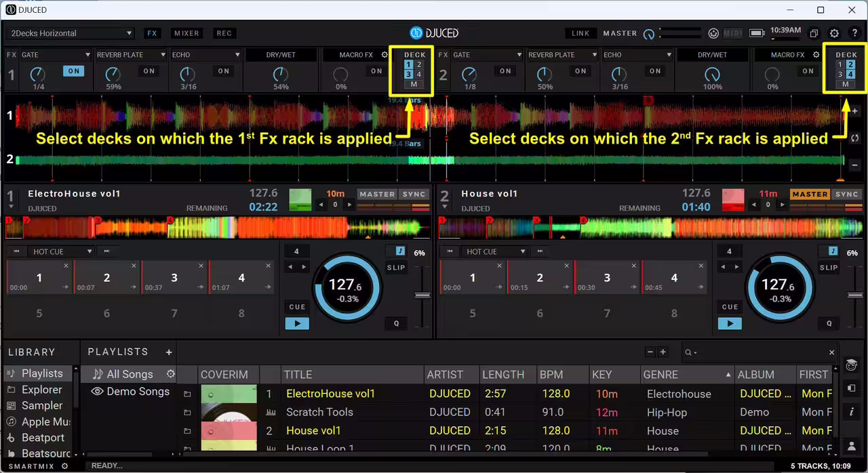868x473 pixels.
Task: Open FX rack 1 Macro FX settings gear
Action: (x=384, y=55)
